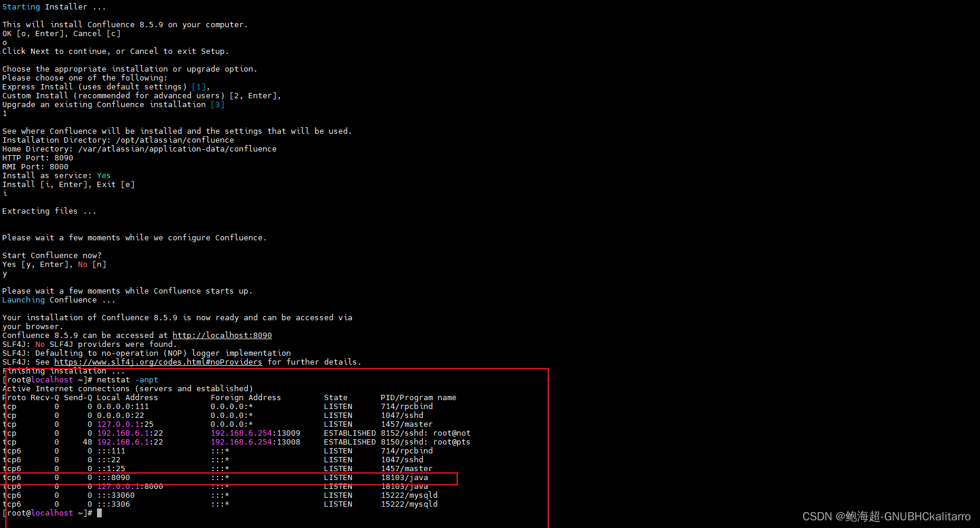Click the 'Extracting files ...' line
Image resolution: width=980 pixels, height=528 pixels.
pos(50,211)
